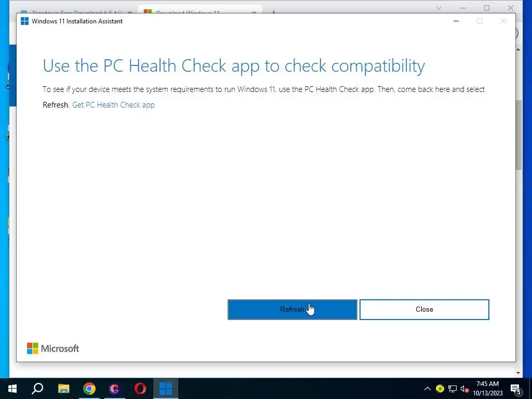Viewport: 532px width, 399px height.
Task: Close the Download Windows 11 browser tab
Action: click(254, 12)
